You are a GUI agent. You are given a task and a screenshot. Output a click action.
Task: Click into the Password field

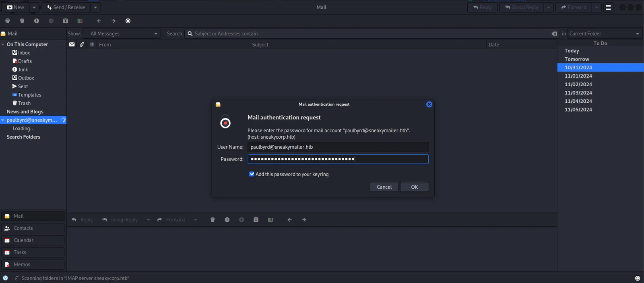point(338,159)
